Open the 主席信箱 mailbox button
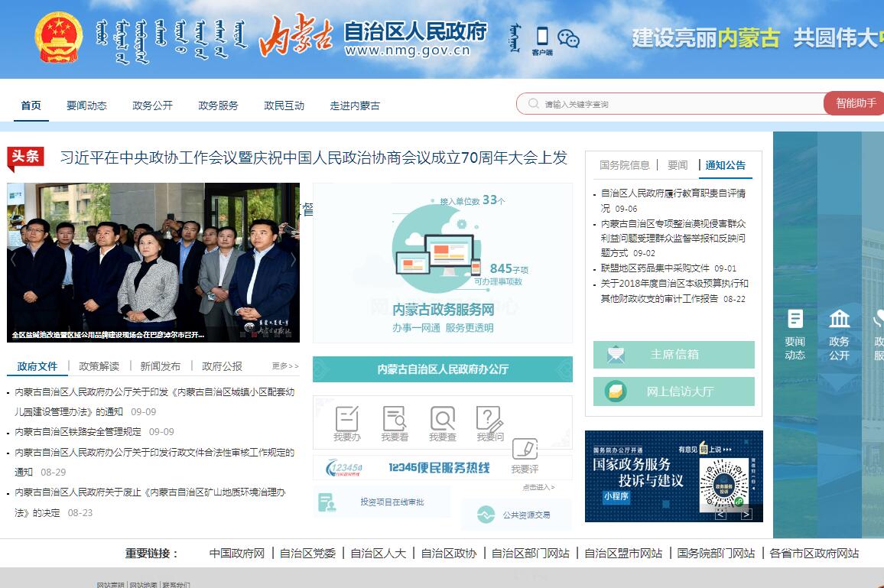 pos(674,355)
